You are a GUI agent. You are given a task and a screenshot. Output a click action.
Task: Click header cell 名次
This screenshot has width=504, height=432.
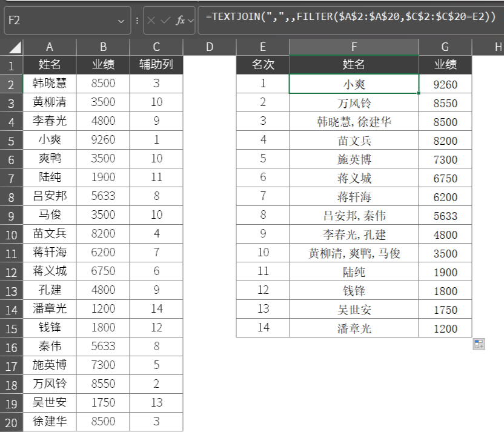tap(263, 65)
